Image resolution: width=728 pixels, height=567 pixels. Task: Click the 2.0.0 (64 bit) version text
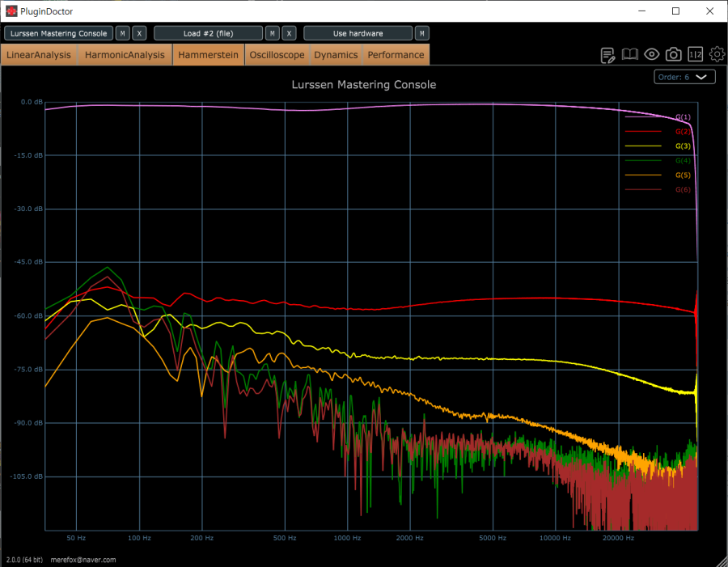[x=24, y=560]
